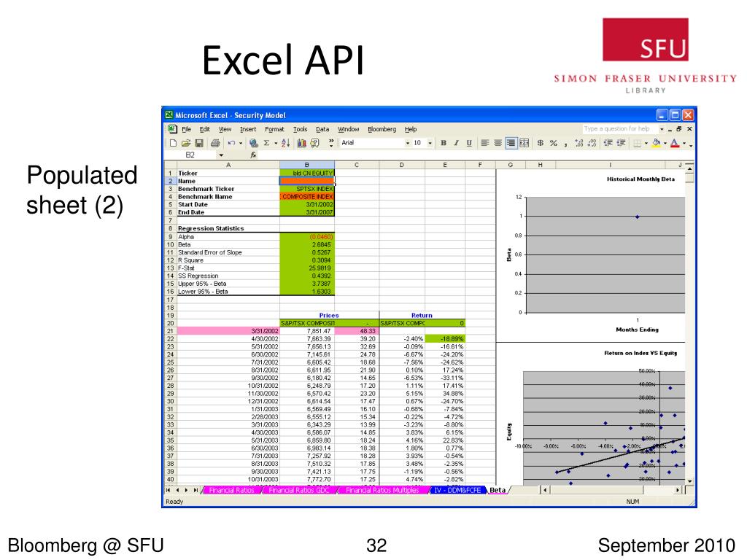This screenshot has height=560, width=747.
Task: Click the Help question mark toolbar icon
Action: click(315, 143)
